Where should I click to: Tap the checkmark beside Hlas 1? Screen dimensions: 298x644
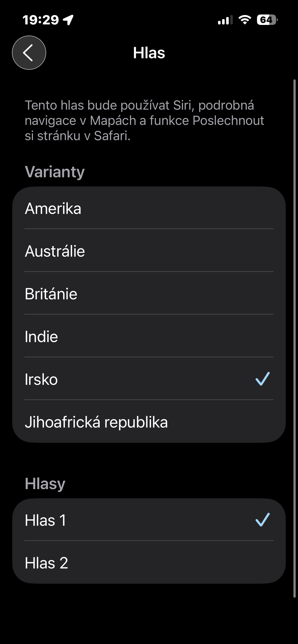[263, 520]
